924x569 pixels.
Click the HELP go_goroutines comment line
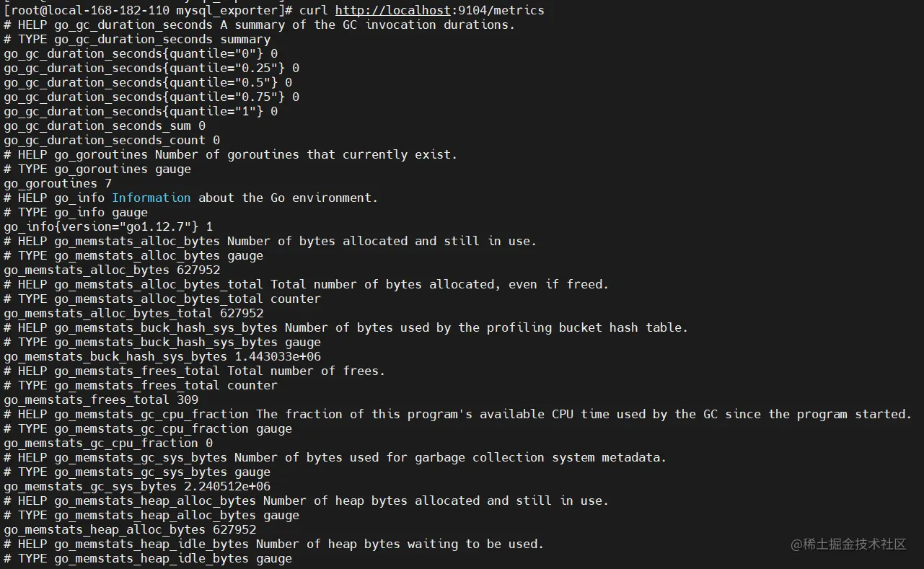[231, 154]
